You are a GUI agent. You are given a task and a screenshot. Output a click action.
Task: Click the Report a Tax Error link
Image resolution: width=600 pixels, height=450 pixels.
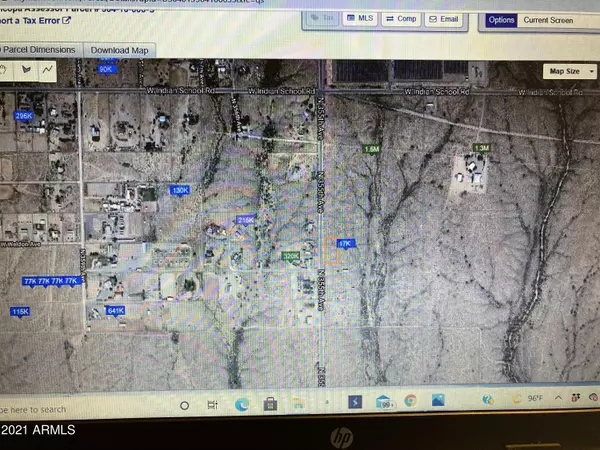coord(30,21)
